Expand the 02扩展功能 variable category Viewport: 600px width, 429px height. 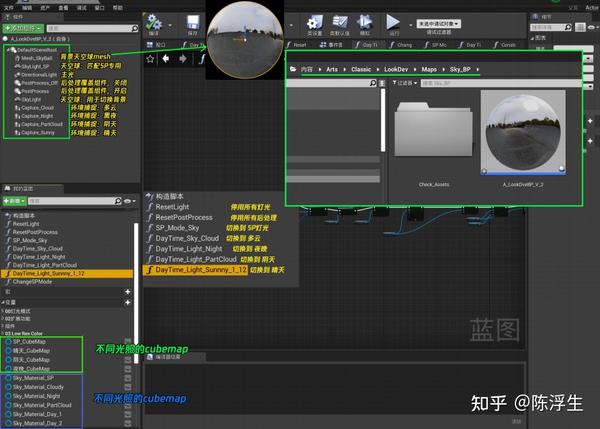pos(3,318)
